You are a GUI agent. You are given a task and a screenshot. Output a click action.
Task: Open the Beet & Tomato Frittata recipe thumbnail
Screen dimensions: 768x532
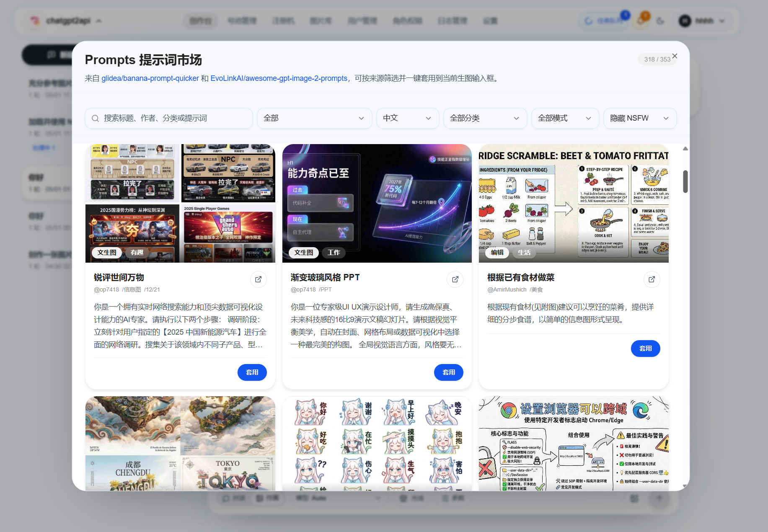pyautogui.click(x=574, y=204)
